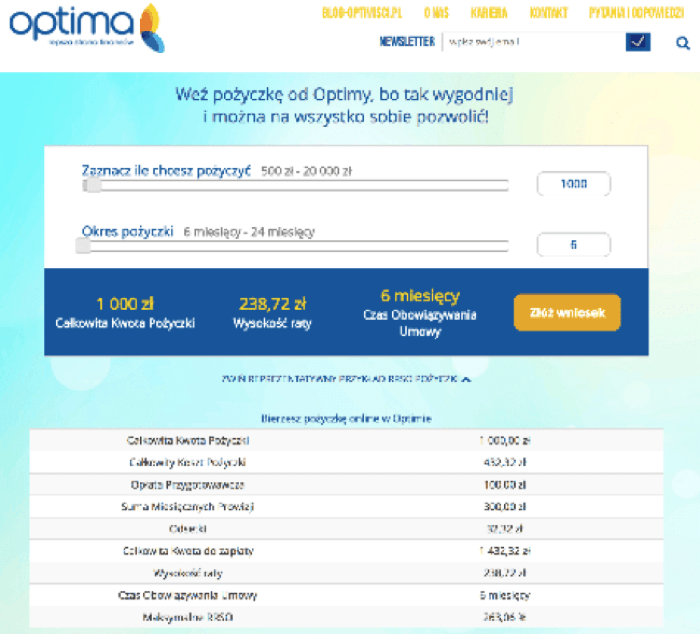
Task: Click the loan amount slider handle
Action: tap(93, 185)
